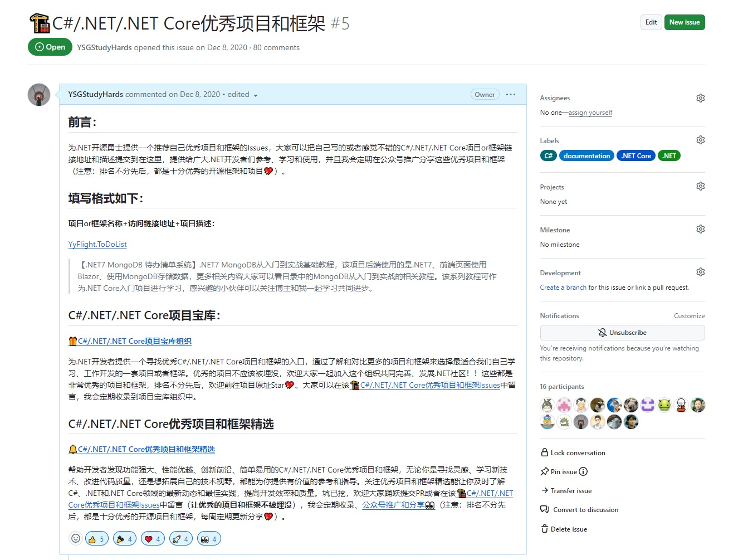Click the New issue button
This screenshot has width=743, height=560.
pos(685,22)
